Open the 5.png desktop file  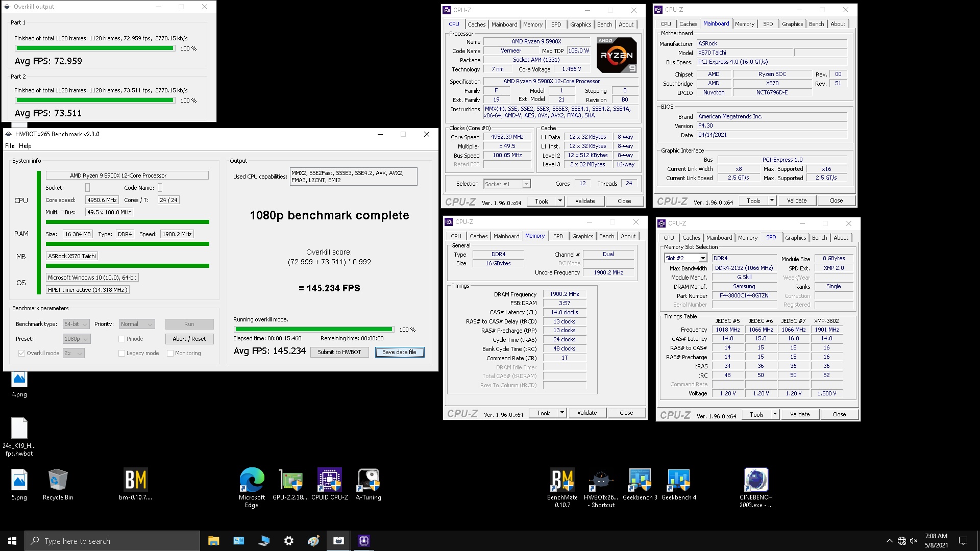point(19,485)
